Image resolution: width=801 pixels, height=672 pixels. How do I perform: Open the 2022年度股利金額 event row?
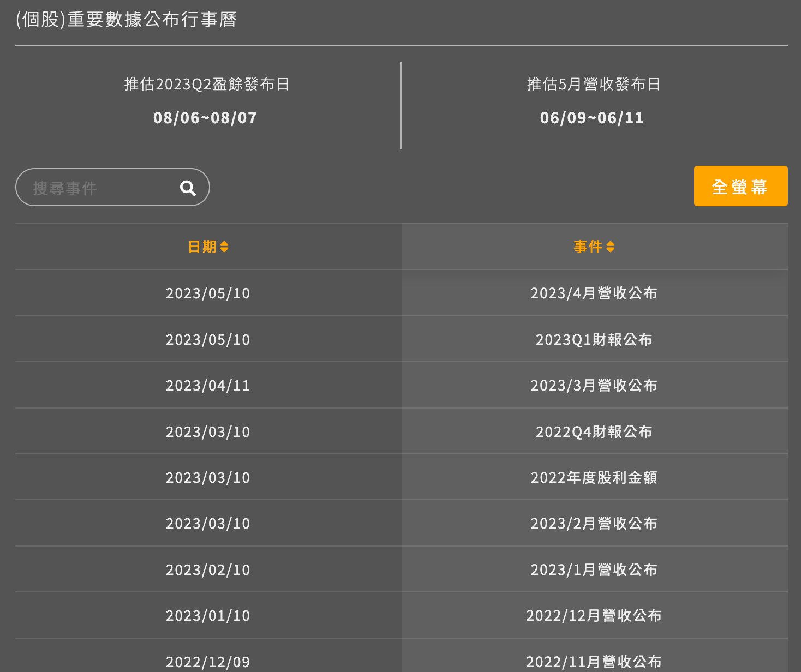(x=594, y=478)
